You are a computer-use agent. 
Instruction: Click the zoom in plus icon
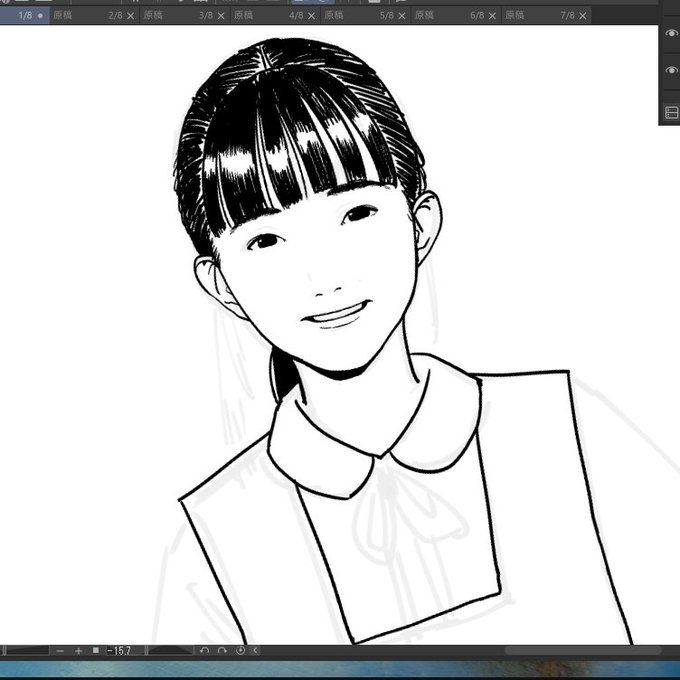point(78,651)
